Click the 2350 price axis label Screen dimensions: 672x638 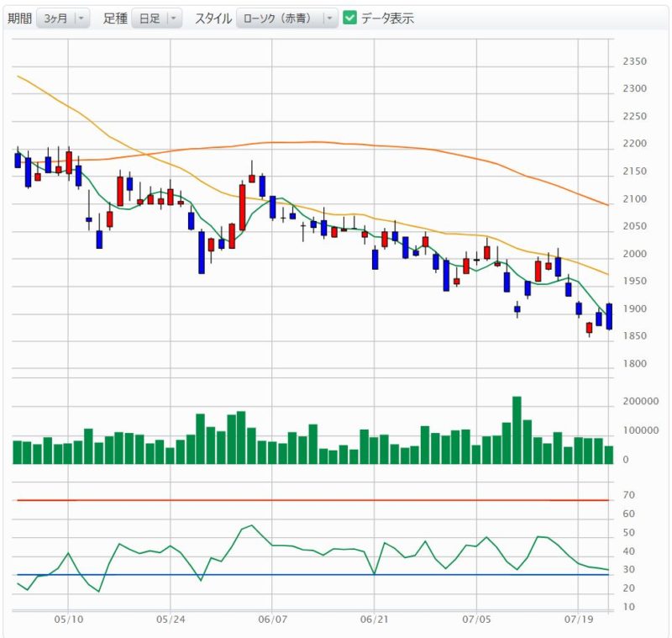[x=635, y=61]
